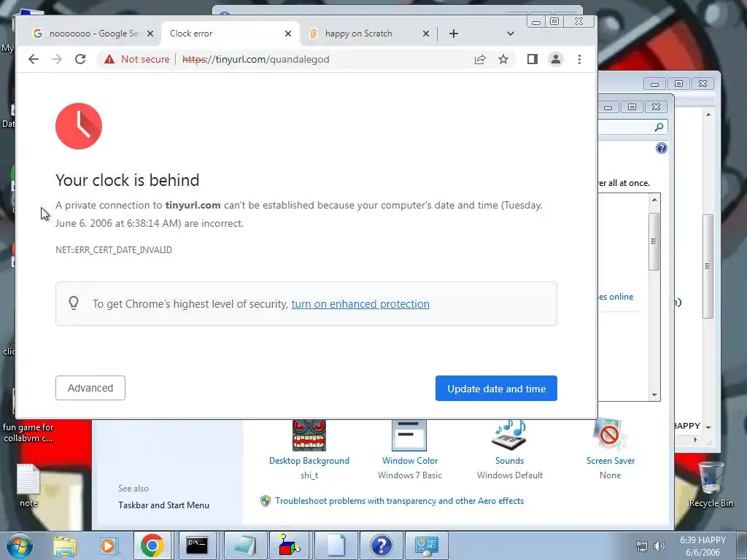
Task: Open a new tab with plus
Action: coord(454,34)
